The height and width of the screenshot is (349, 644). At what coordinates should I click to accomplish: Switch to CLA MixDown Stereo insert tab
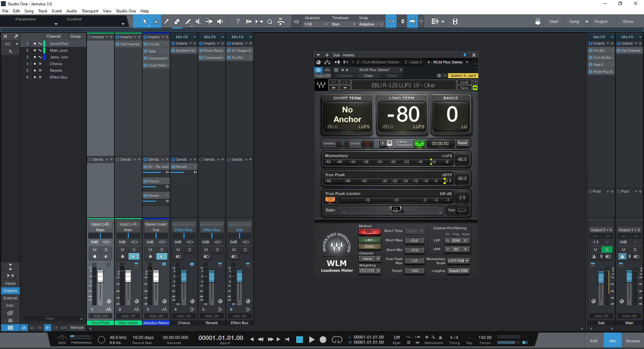tap(378, 62)
